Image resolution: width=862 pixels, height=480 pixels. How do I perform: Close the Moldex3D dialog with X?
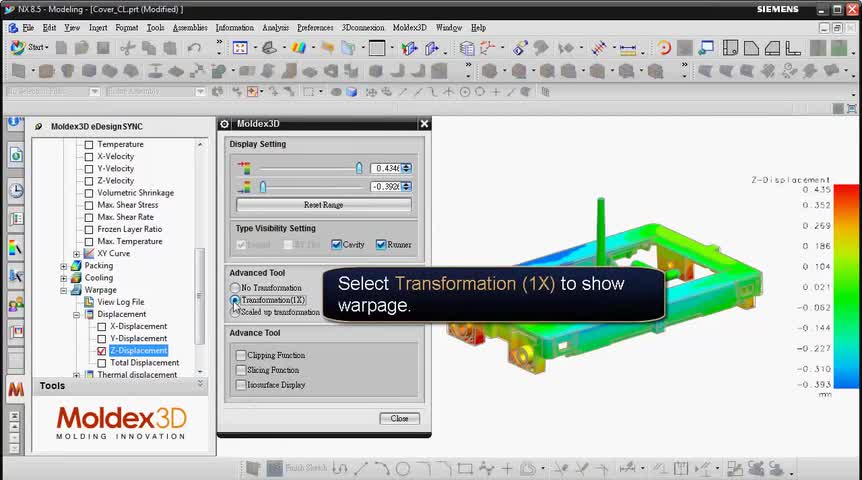coord(424,124)
